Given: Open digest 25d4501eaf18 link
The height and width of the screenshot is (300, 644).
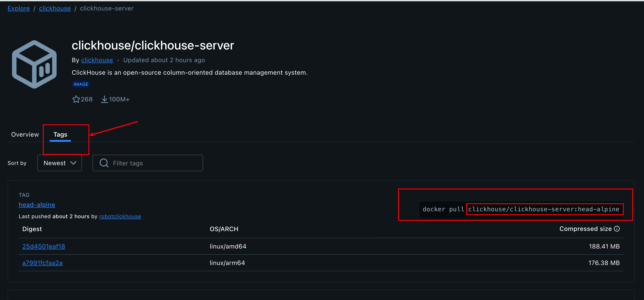Looking at the screenshot, I should pos(44,246).
